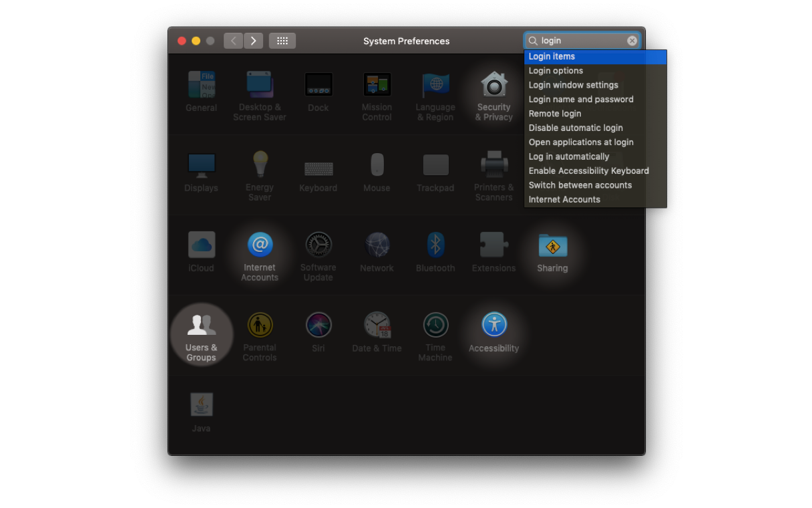The width and height of the screenshot is (812, 508).
Task: Open Parental Controls preferences
Action: [260, 336]
